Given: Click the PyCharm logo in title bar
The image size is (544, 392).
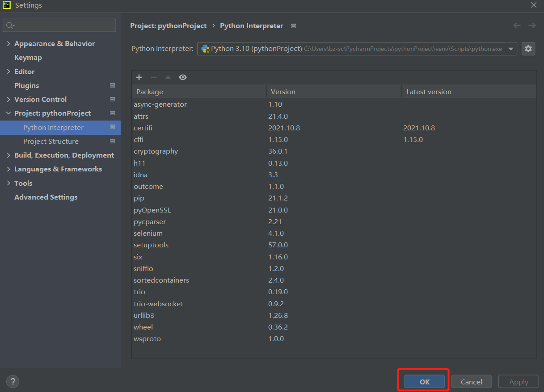Looking at the screenshot, I should coord(7,5).
